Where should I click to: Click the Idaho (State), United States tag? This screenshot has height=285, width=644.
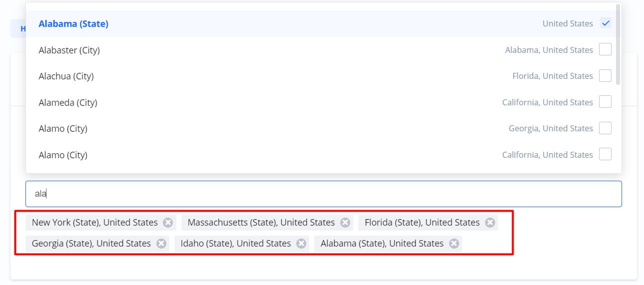[x=236, y=244]
